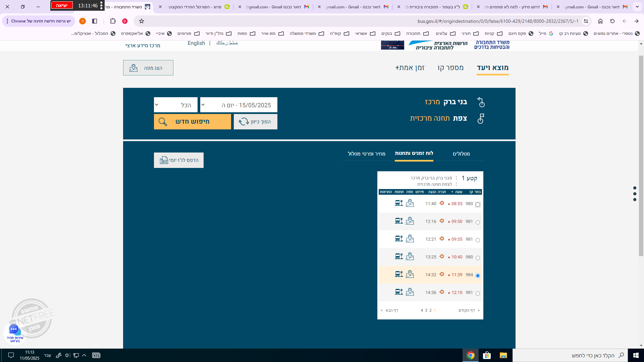Click operator icon for 10:40 line 980
Image resolution: width=644 pixels, height=362 pixels.
[x=442, y=256]
